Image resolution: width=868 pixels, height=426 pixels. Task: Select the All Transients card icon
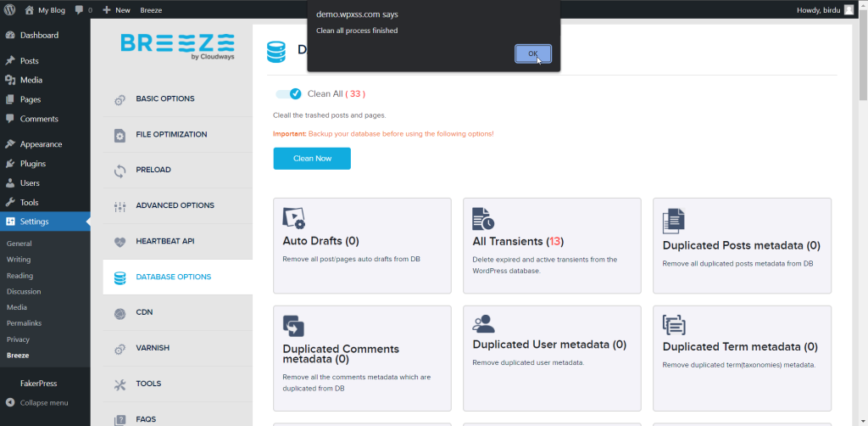[x=483, y=219]
